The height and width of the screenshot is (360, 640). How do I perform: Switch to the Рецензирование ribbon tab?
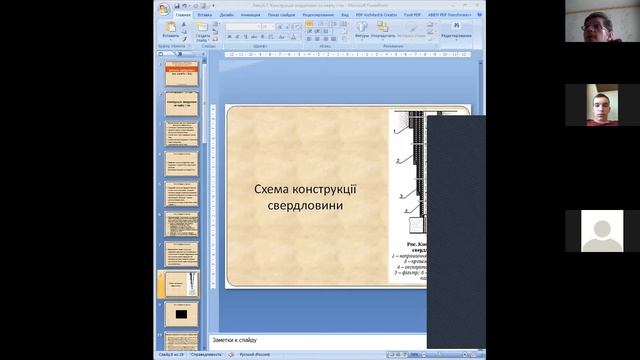tap(318, 15)
